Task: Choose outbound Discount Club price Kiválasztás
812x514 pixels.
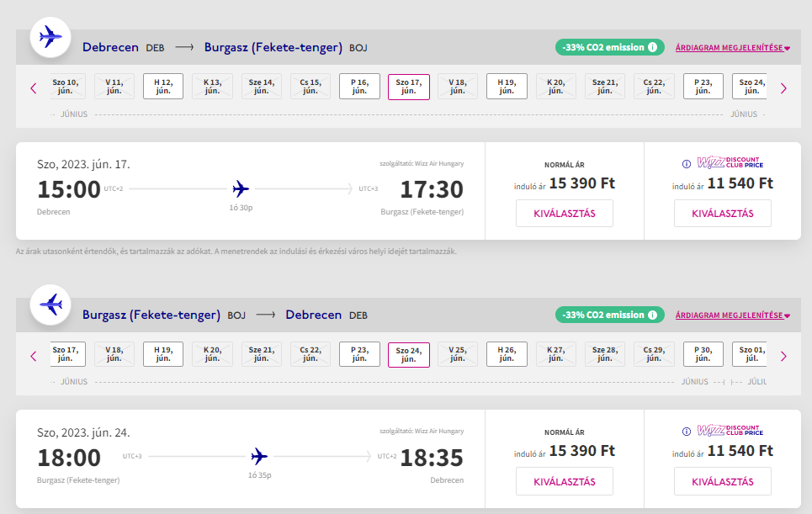Action: (x=722, y=214)
